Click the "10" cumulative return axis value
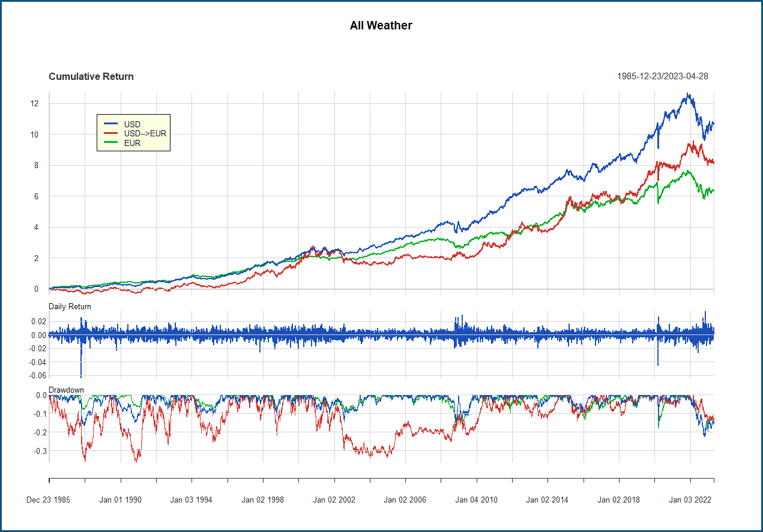 click(x=34, y=135)
